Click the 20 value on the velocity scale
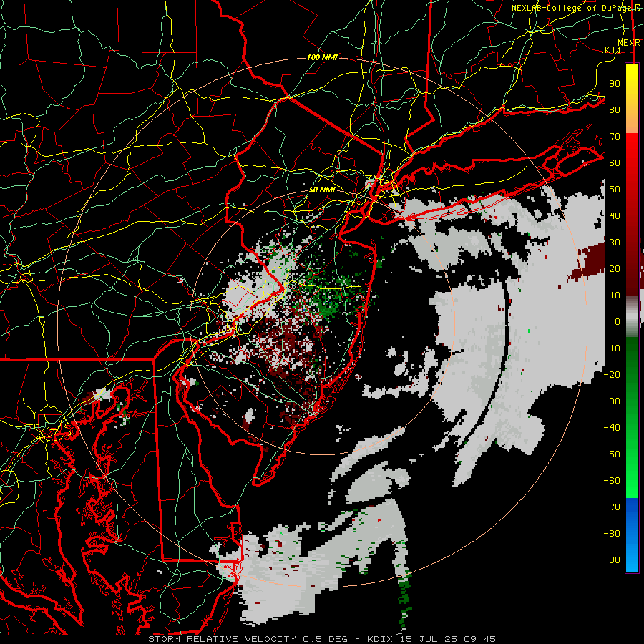This screenshot has width=644, height=644. point(615,268)
